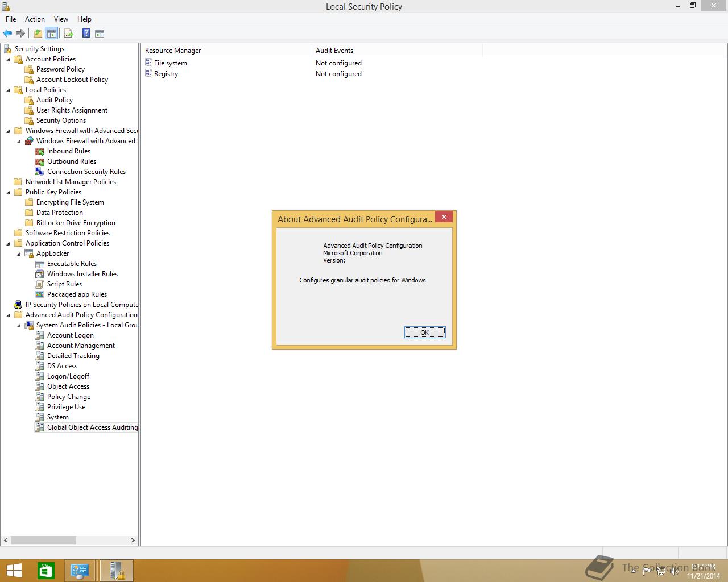Click the Packaged app Rules icon

40,294
